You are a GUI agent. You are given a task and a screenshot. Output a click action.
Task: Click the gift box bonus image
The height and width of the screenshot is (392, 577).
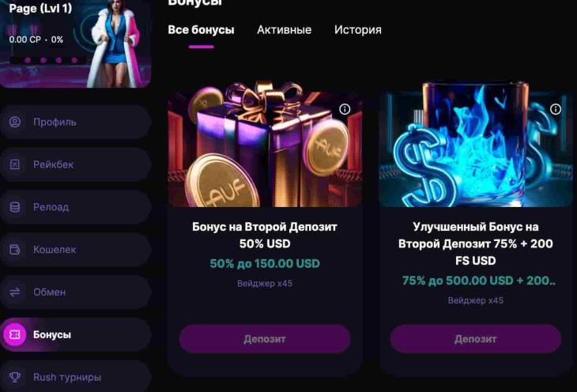(265, 145)
